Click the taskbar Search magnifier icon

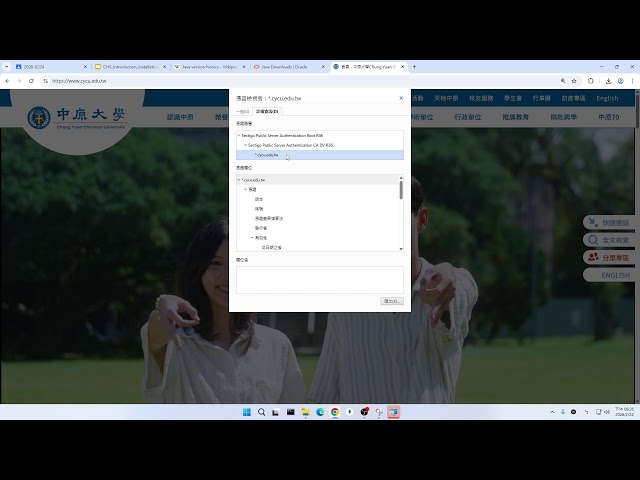(x=262, y=412)
